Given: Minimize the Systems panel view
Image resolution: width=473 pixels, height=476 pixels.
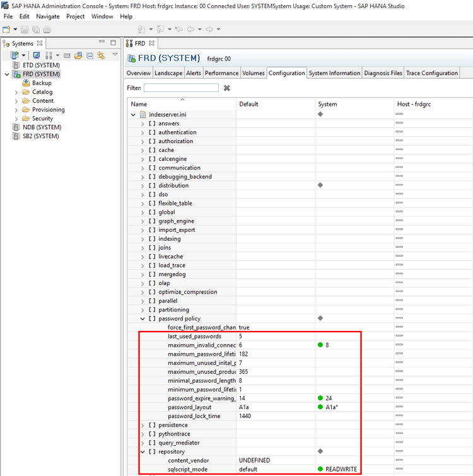Looking at the screenshot, I should (102, 42).
